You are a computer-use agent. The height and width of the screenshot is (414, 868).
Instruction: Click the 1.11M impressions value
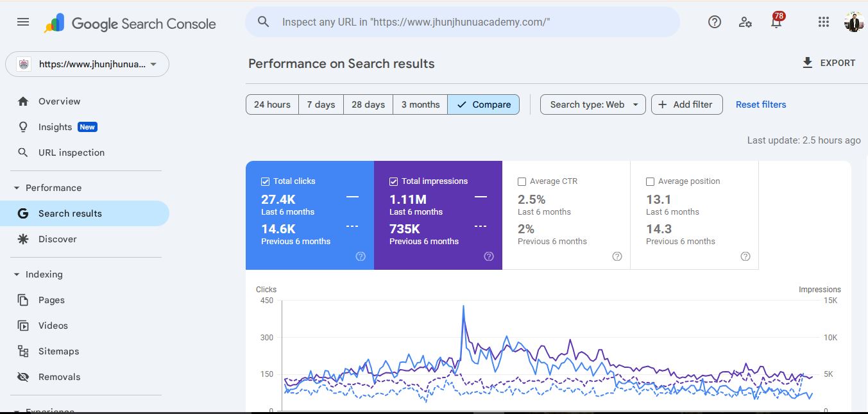point(408,200)
